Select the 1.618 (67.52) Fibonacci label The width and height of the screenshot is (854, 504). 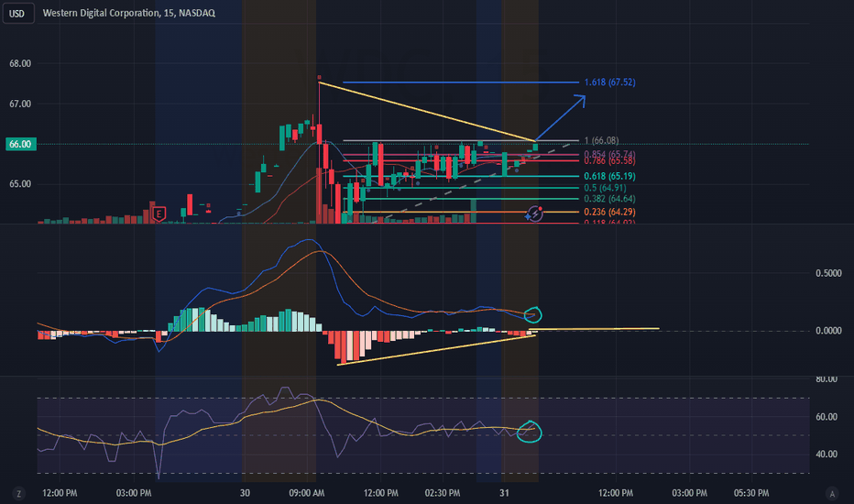pyautogui.click(x=609, y=82)
